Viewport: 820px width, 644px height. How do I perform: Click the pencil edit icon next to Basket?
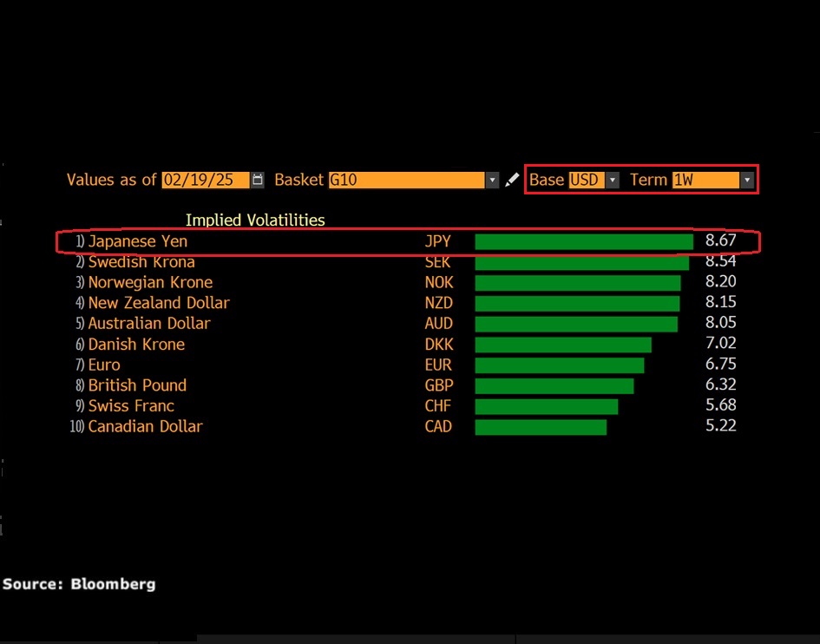pos(512,180)
